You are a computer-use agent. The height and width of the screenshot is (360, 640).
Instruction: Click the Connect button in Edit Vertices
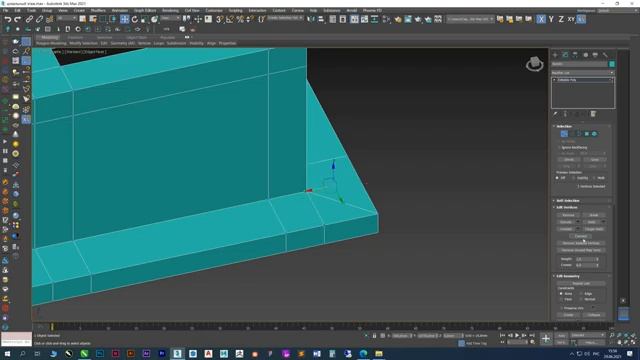pos(580,236)
